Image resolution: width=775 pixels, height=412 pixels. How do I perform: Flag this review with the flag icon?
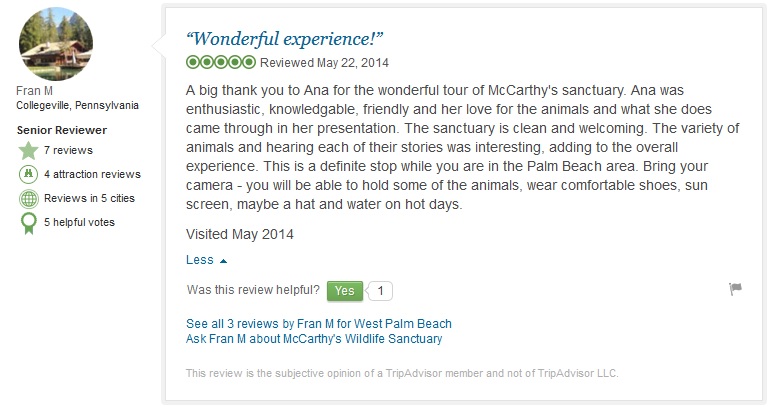(735, 290)
